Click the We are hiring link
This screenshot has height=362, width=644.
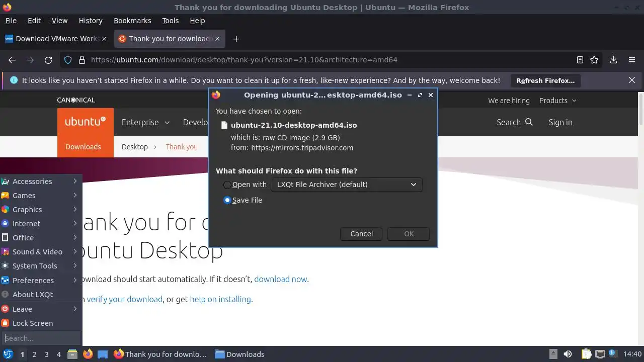click(x=509, y=101)
